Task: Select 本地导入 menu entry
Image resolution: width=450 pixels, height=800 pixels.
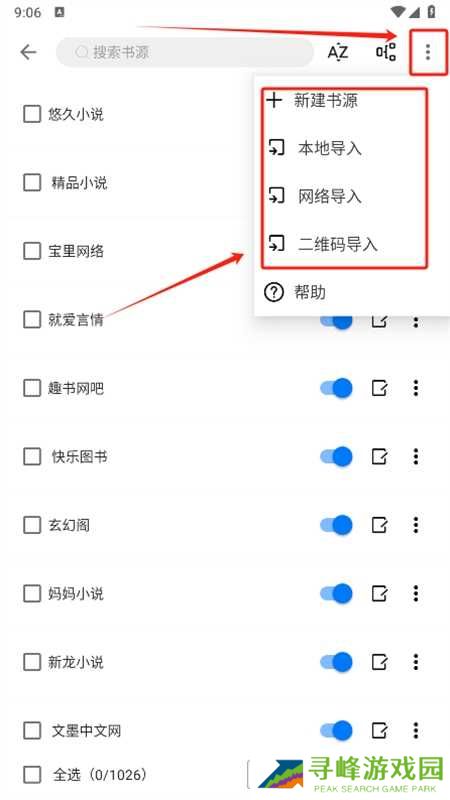Action: [330, 148]
